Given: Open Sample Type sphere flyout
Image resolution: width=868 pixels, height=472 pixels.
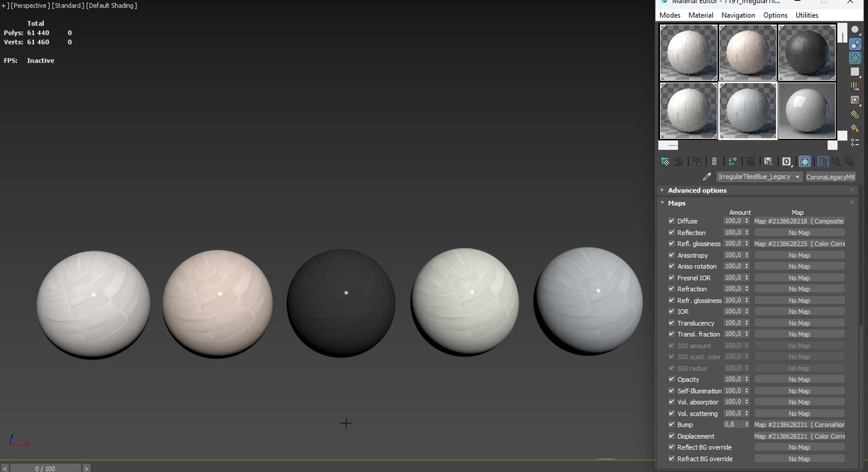Looking at the screenshot, I should click(x=855, y=30).
